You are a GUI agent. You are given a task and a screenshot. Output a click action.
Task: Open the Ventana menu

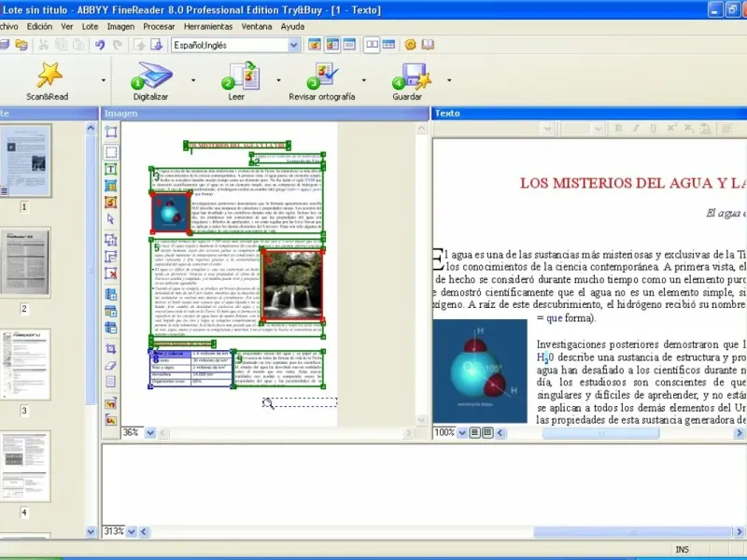click(256, 27)
